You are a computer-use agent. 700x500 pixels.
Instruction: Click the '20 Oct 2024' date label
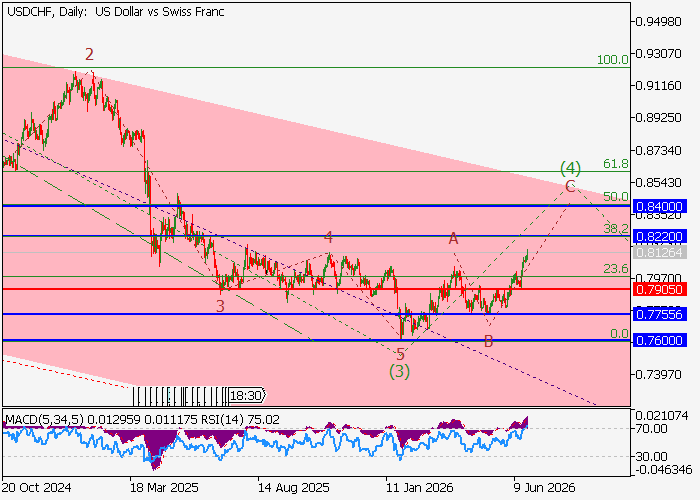[x=37, y=487]
